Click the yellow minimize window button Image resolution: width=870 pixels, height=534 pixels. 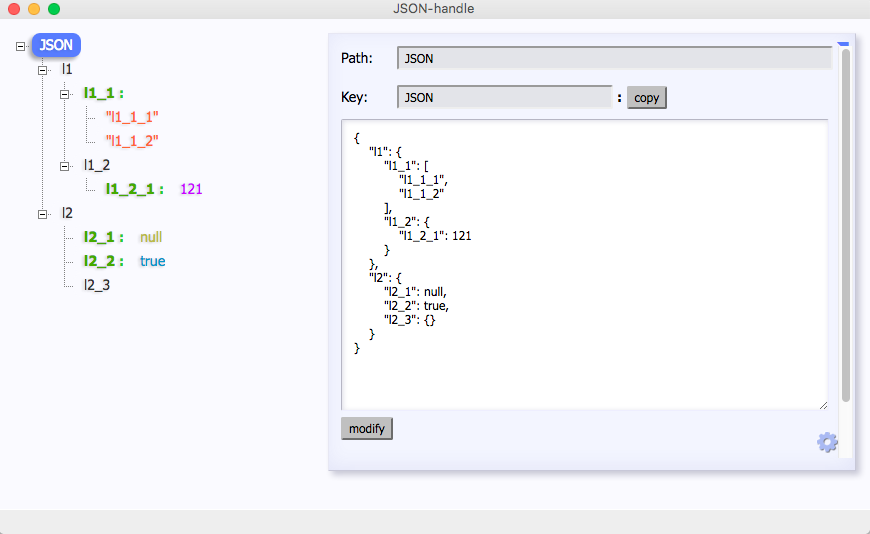coord(34,9)
